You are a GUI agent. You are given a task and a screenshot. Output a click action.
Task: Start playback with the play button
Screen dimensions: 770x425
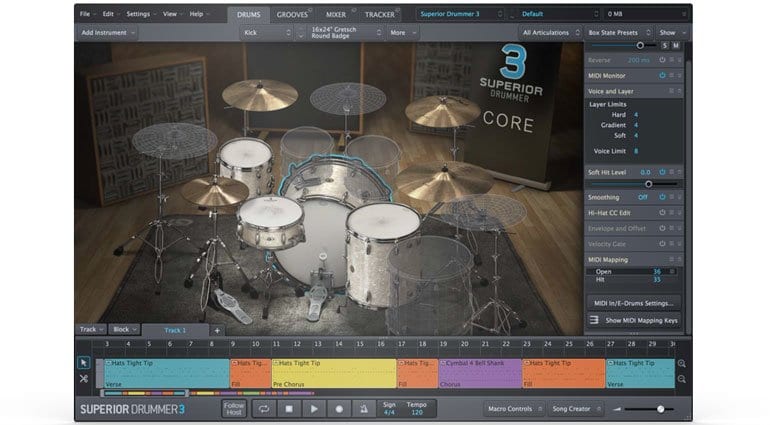click(314, 409)
